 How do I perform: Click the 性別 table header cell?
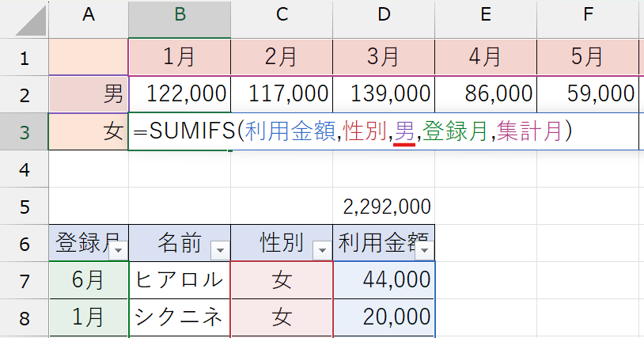[282, 243]
